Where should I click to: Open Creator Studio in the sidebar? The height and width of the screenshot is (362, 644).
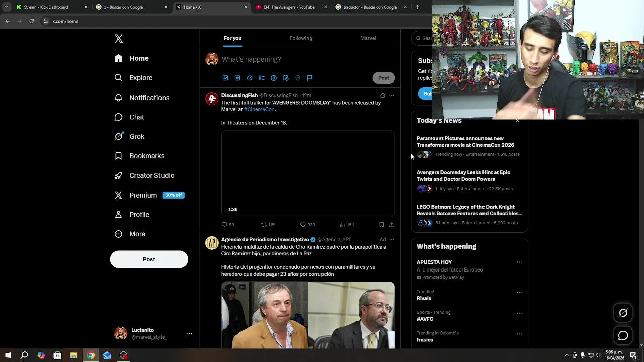144,175
